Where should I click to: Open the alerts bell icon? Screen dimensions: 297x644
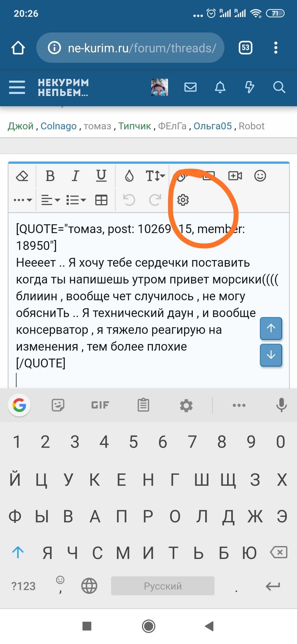220,87
